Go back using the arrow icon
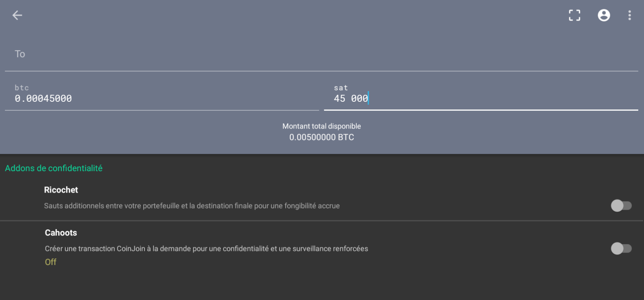 17,15
